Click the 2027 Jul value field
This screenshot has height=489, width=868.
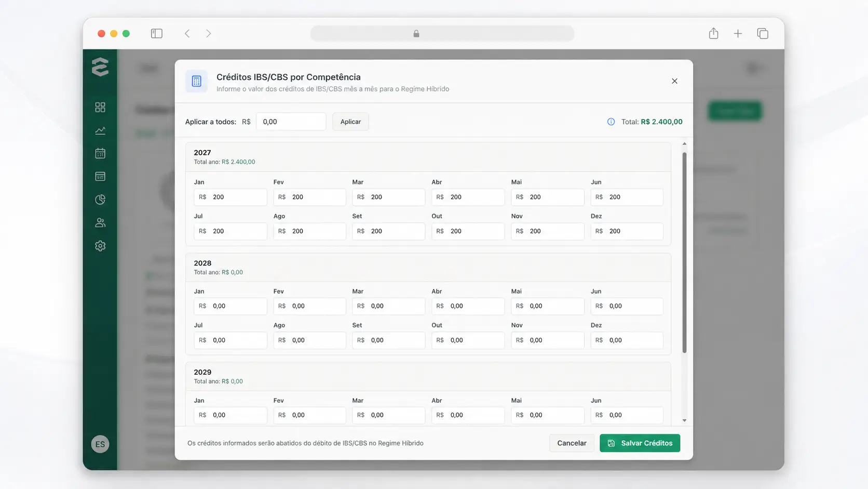click(230, 231)
